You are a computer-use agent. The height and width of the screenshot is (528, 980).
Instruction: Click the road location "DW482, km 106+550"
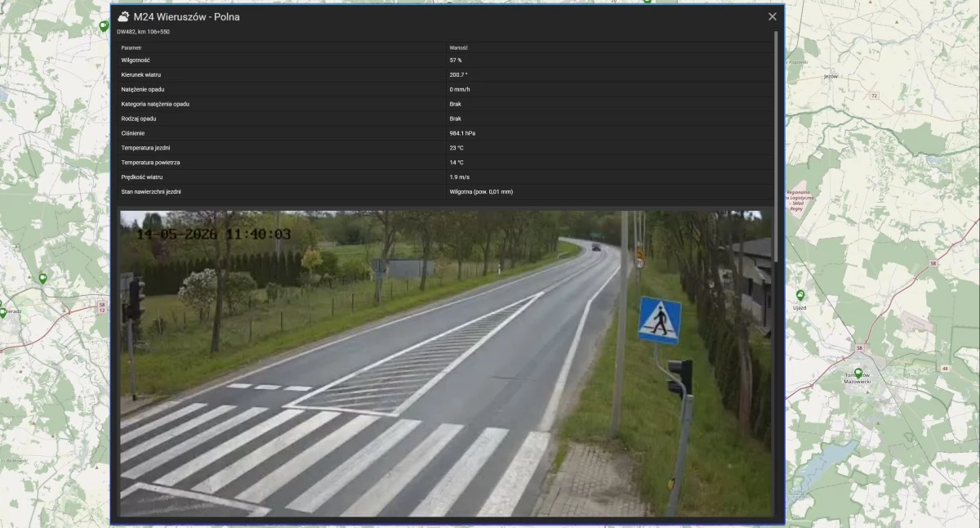point(143,32)
